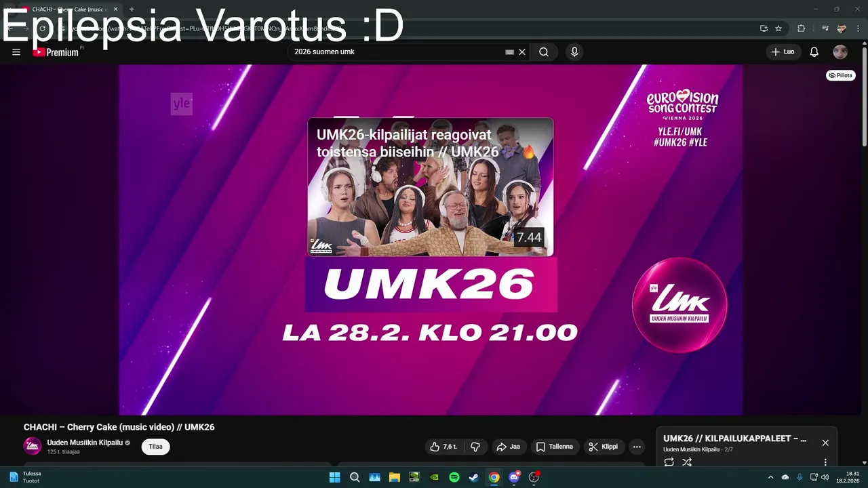Viewport: 868px width, 488px height.
Task: Close the UMK26 playlist panel
Action: 825,443
